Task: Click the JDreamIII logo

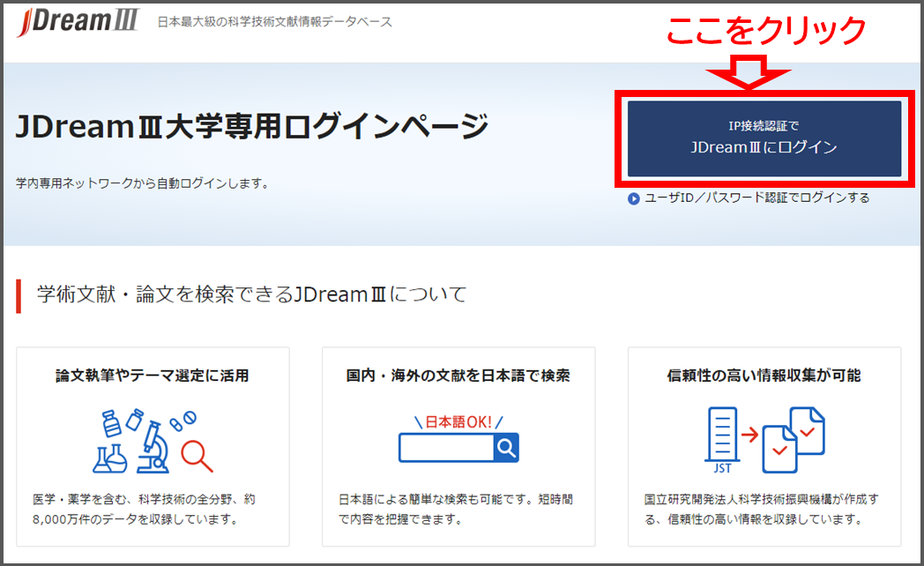Action: 78,22
